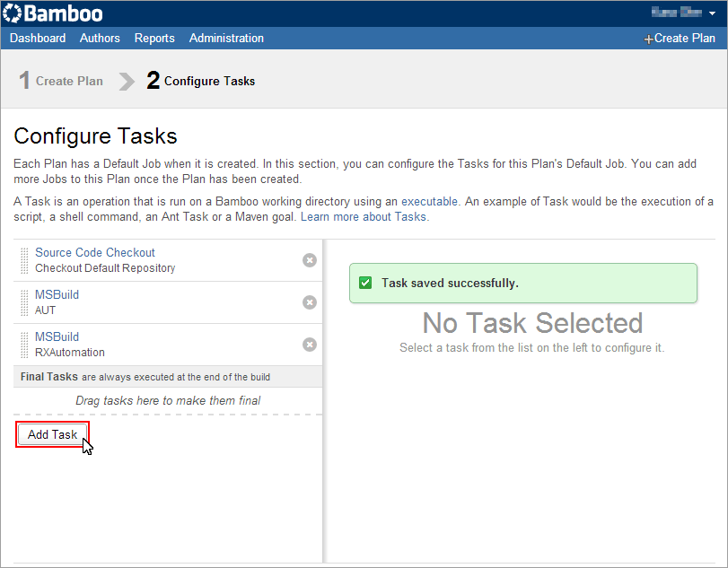This screenshot has height=568, width=728.
Task: Return to step 1 Create Plan
Action: 61,81
